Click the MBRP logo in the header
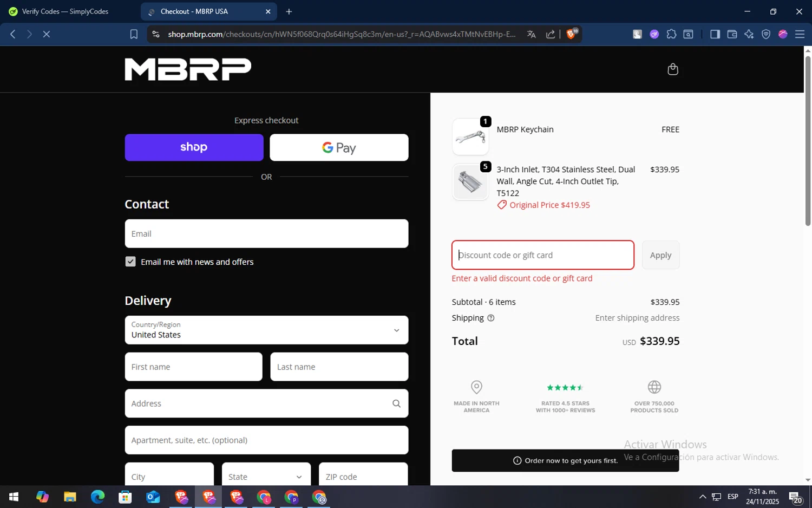This screenshot has width=812, height=508. 188,69
